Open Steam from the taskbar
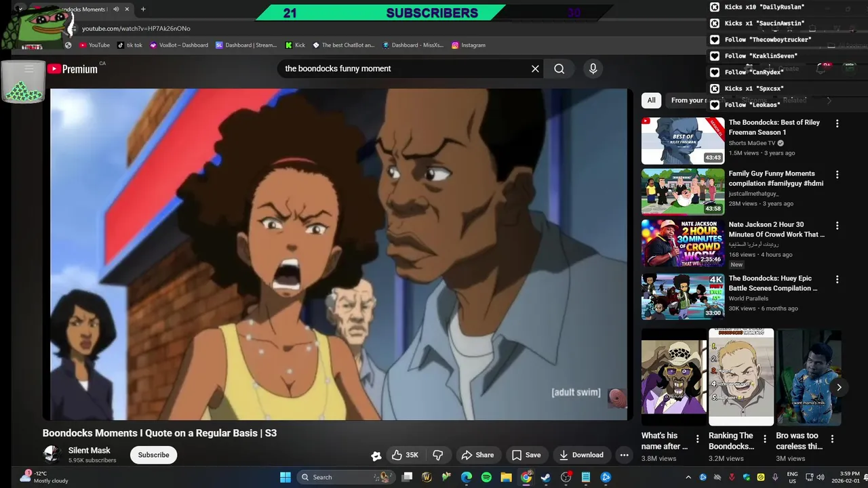This screenshot has width=868, height=488. [x=546, y=477]
